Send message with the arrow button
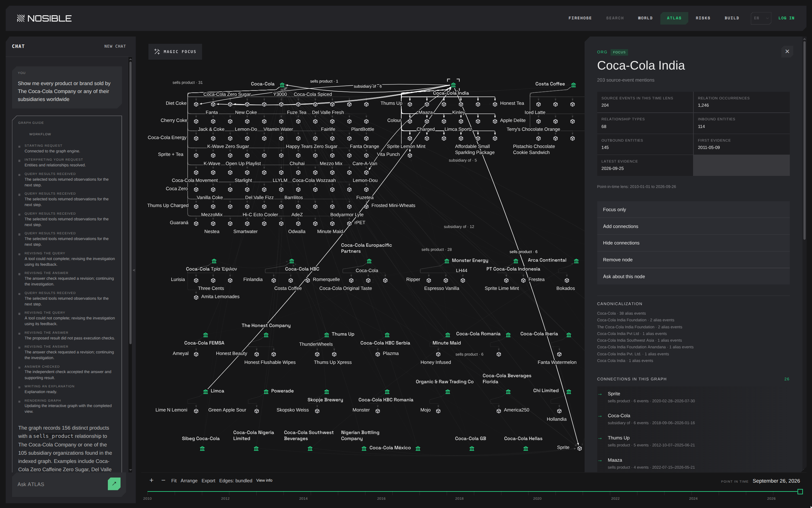This screenshot has width=812, height=508. (114, 484)
